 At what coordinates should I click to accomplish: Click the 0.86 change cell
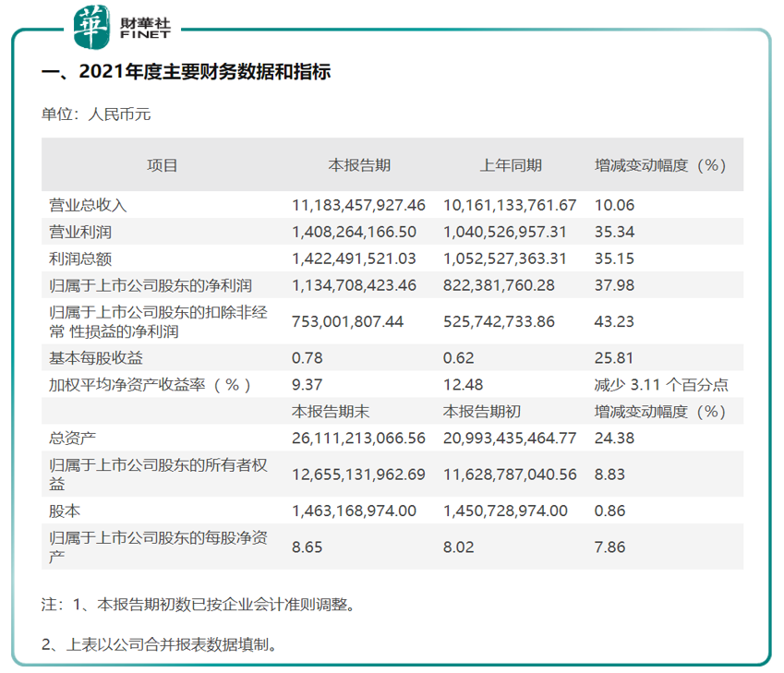coord(609,511)
